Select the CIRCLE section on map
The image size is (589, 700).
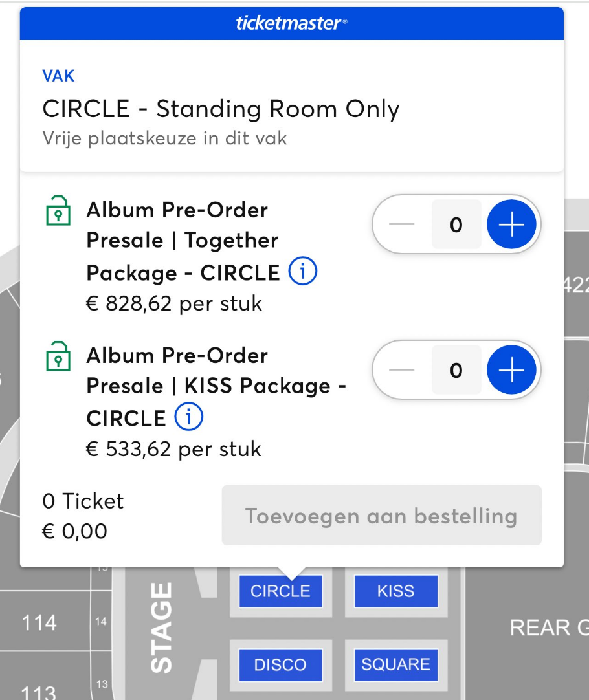pyautogui.click(x=280, y=591)
